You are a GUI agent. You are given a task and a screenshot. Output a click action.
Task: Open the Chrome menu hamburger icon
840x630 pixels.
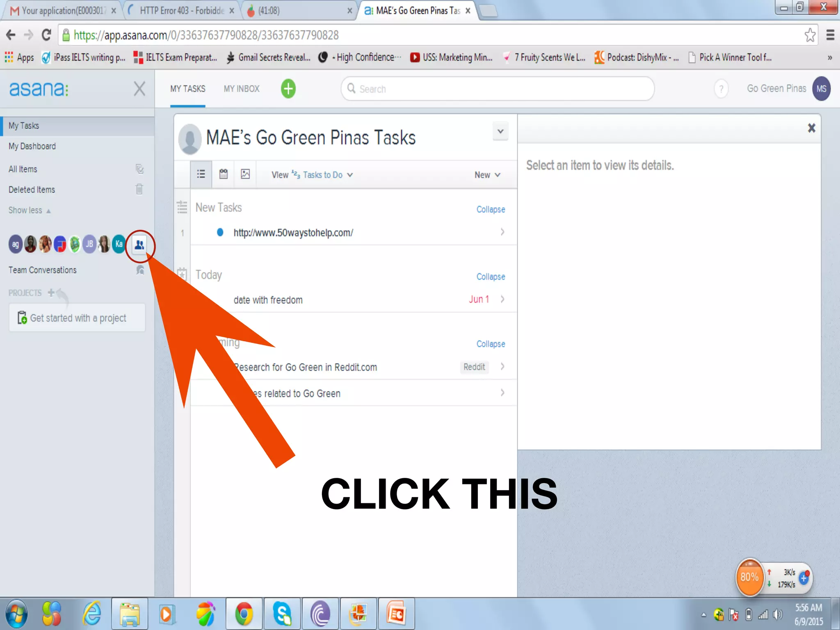[830, 35]
